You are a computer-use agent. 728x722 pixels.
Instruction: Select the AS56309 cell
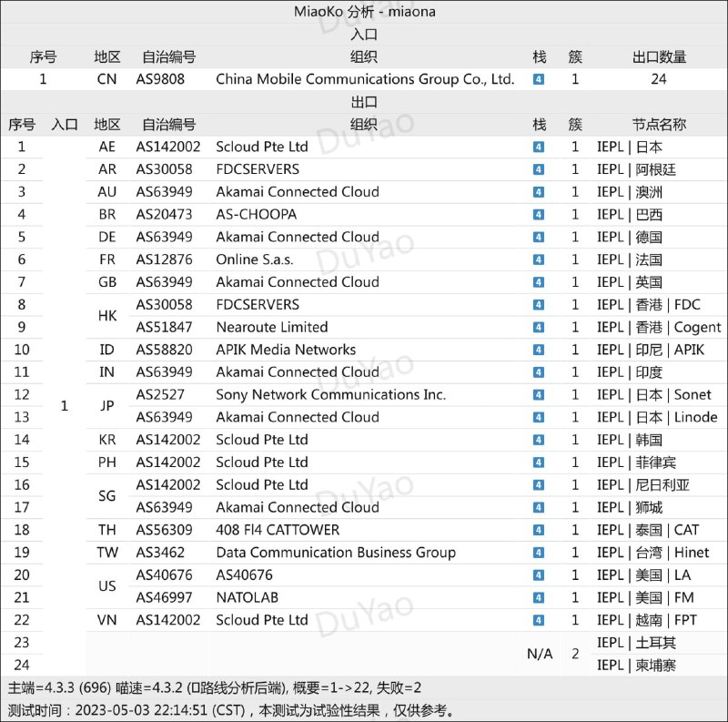click(x=164, y=530)
